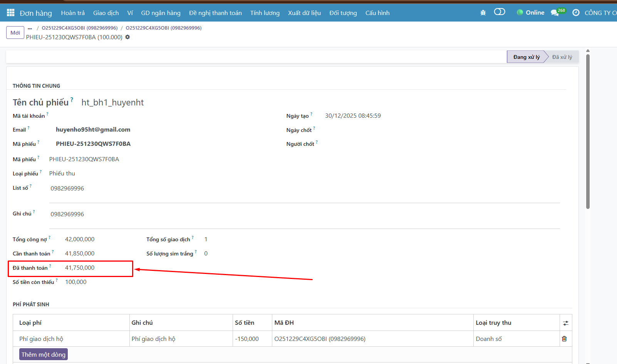Open the apps grid home menu
617x364 pixels.
pyautogui.click(x=10, y=13)
